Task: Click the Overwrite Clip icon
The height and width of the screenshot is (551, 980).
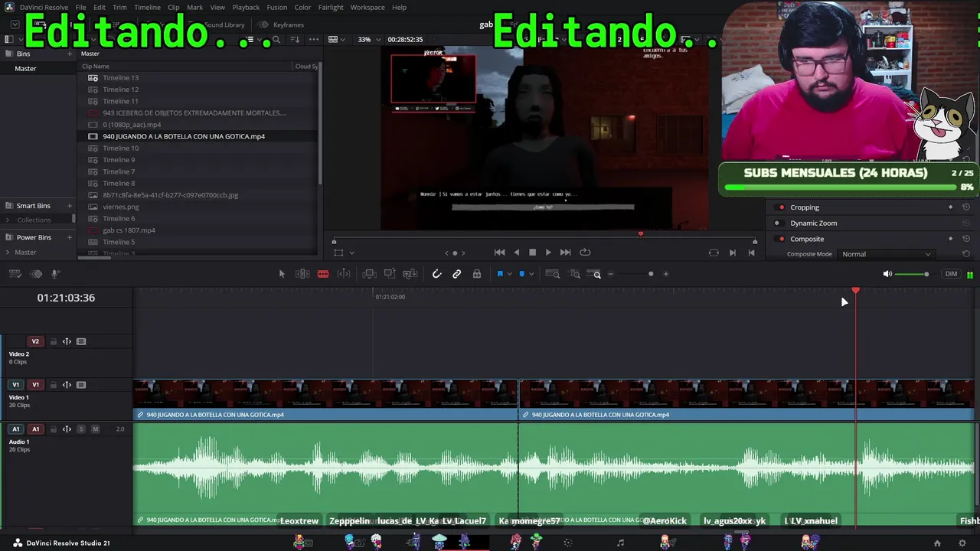Action: tap(389, 274)
